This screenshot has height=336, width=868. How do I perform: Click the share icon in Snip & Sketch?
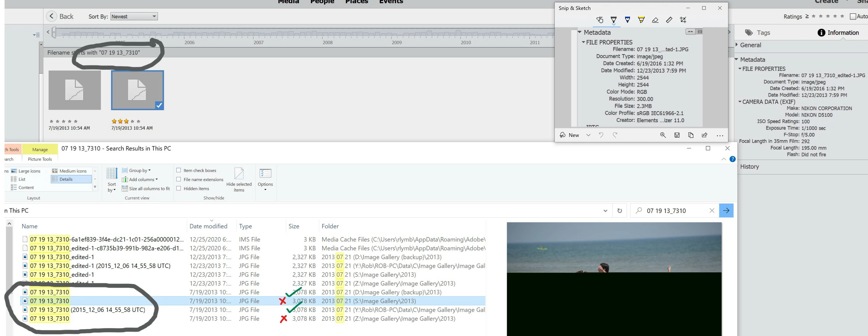coord(705,135)
